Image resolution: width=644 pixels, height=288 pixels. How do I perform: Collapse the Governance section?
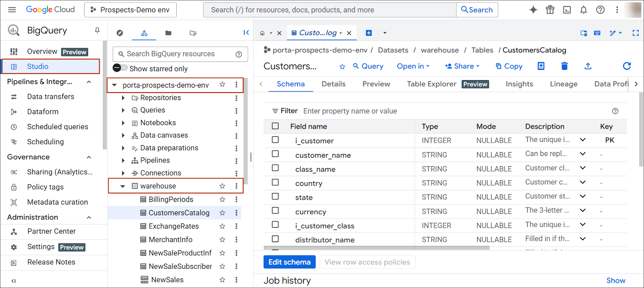pyautogui.click(x=89, y=157)
